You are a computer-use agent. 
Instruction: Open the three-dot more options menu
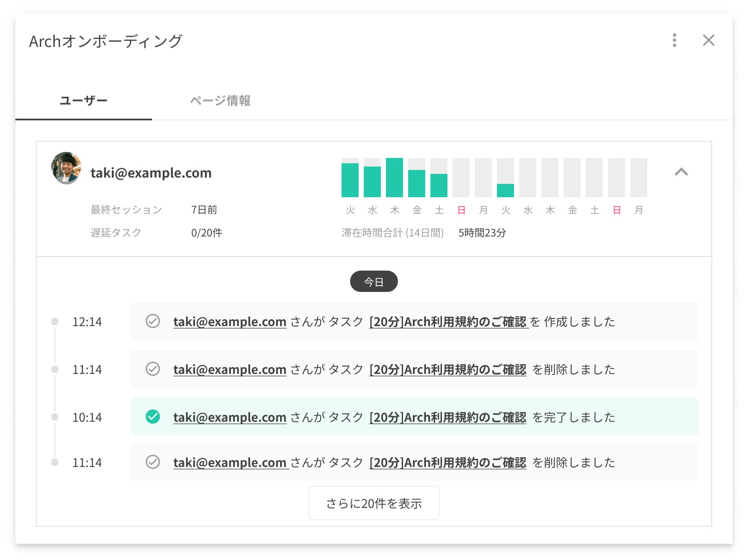pyautogui.click(x=674, y=41)
